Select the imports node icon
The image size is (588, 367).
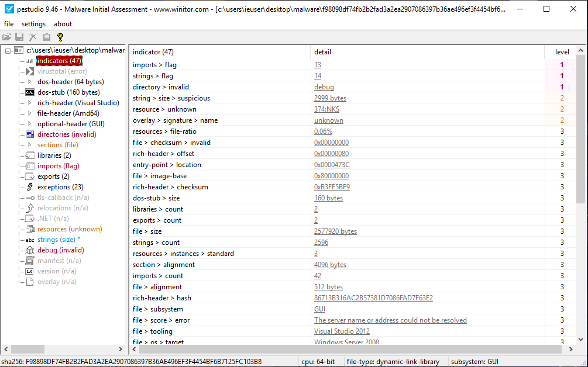30,165
